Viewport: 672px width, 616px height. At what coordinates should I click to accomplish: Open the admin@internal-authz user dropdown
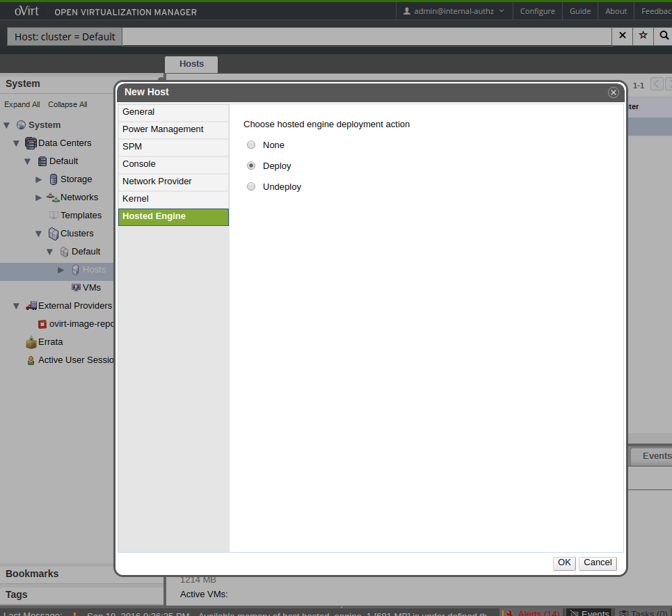454,11
